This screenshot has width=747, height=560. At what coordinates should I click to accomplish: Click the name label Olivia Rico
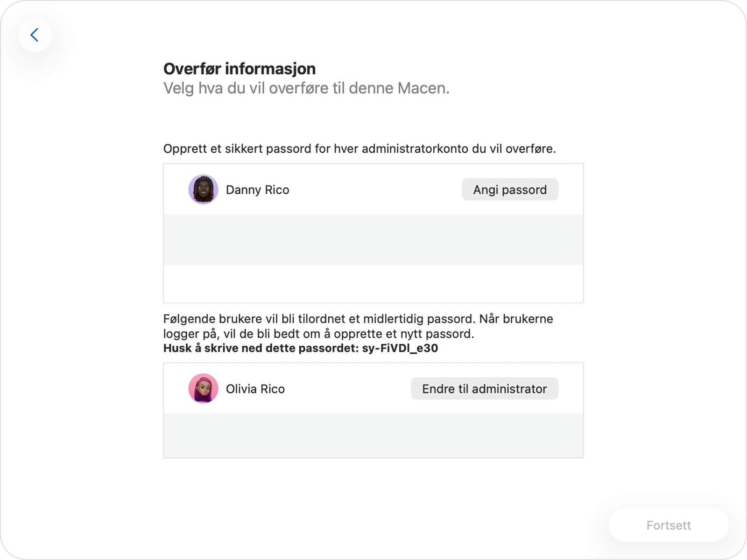coord(255,389)
